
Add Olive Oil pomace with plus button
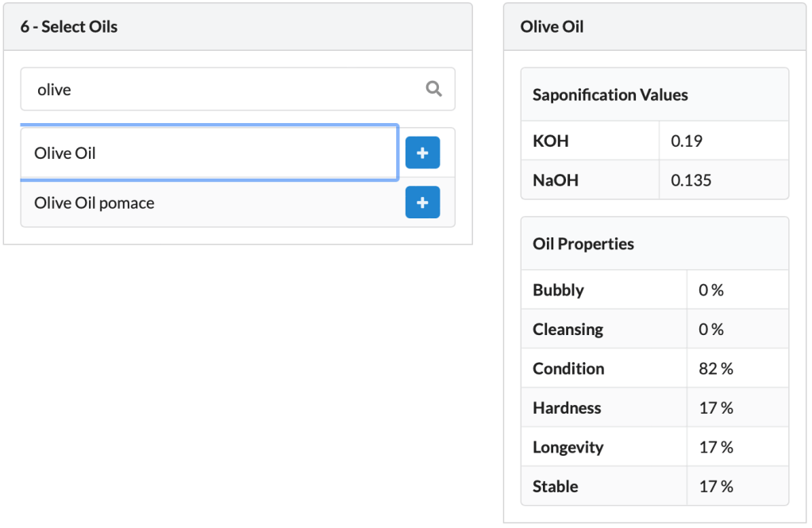(422, 202)
